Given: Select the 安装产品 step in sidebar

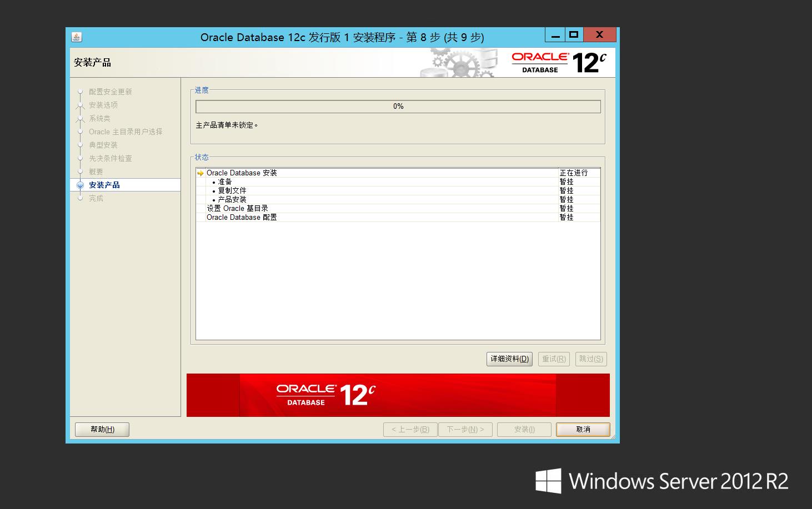Looking at the screenshot, I should (126, 185).
